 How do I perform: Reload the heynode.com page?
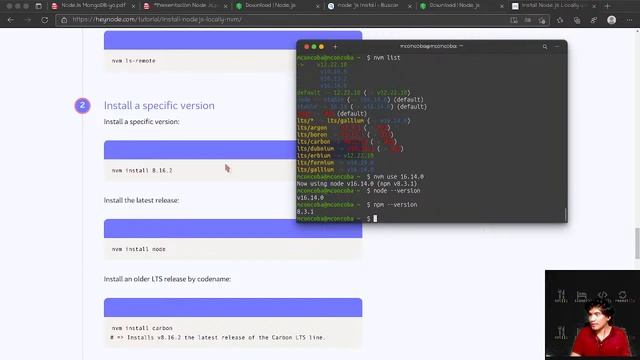44,20
